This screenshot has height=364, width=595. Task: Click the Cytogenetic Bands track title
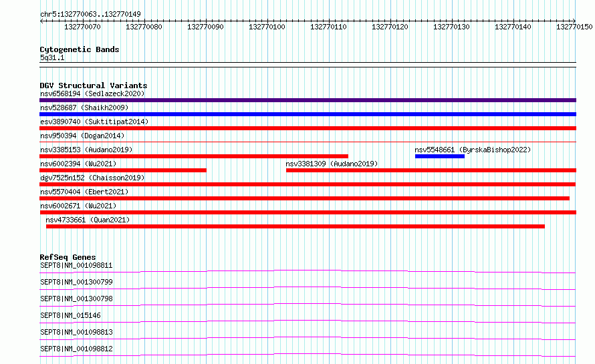[x=80, y=49]
